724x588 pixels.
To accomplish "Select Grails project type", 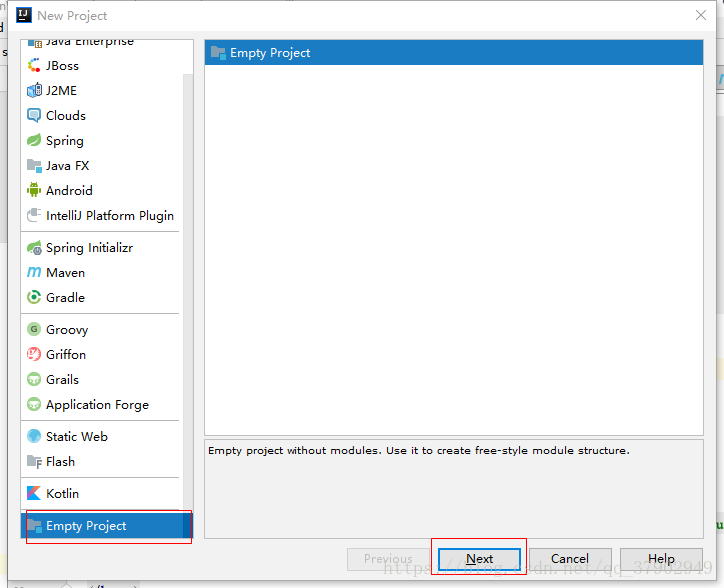I will click(x=102, y=379).
